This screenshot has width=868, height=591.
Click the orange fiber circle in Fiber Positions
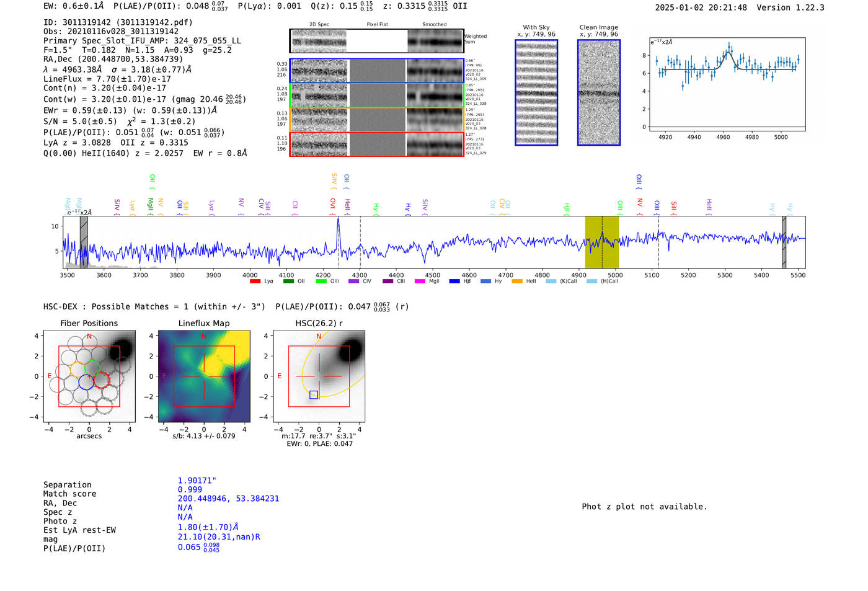78,370
